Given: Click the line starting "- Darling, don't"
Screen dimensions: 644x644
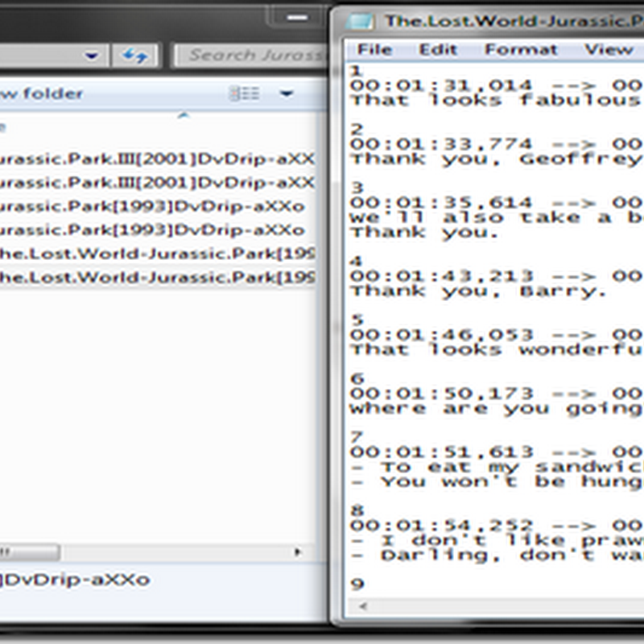Looking at the screenshot, I should (x=496, y=555).
